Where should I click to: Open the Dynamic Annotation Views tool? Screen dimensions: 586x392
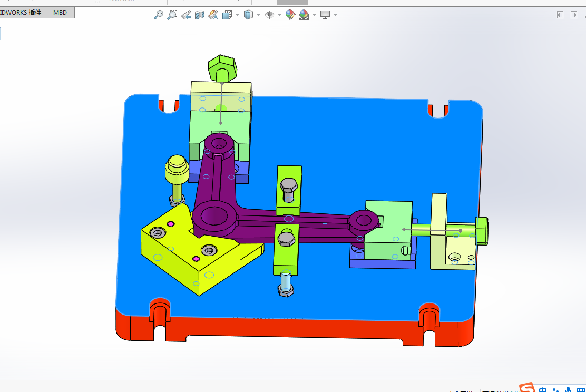213,15
